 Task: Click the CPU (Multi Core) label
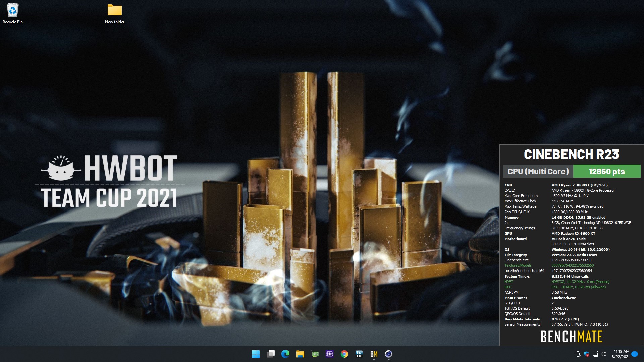pyautogui.click(x=538, y=171)
